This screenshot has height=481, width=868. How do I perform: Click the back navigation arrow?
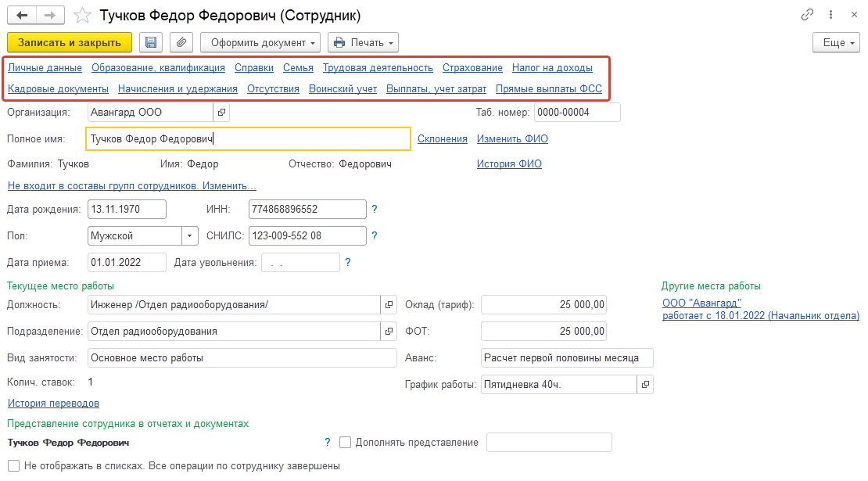pos(22,16)
